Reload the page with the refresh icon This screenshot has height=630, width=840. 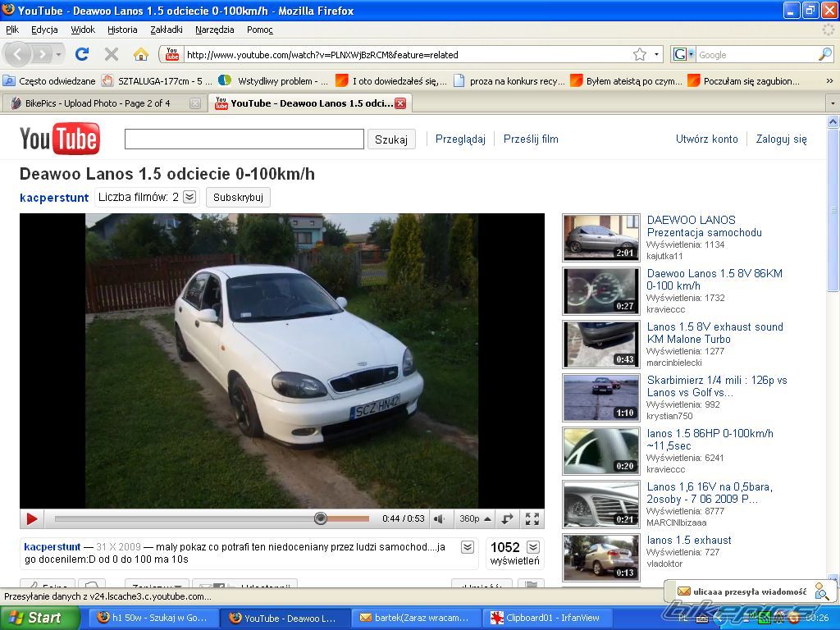82,54
